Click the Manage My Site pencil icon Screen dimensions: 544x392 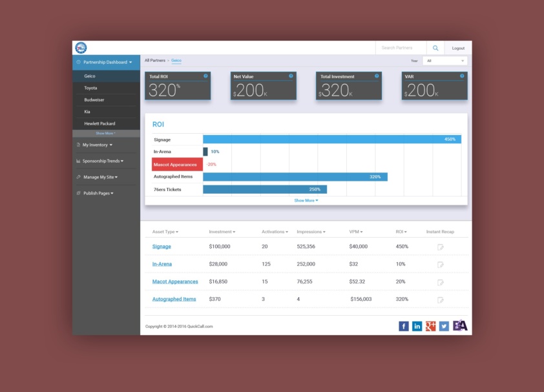78,177
